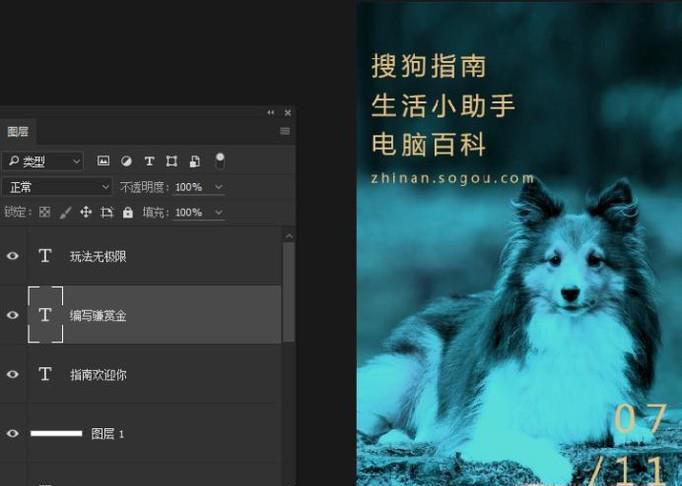Click the opacity 100% value field

click(189, 187)
